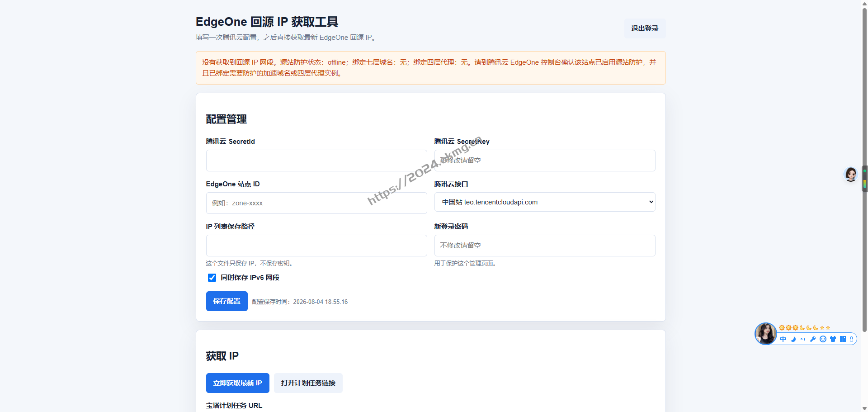Click '配置管理' section heading
This screenshot has width=868, height=412.
pyautogui.click(x=226, y=119)
